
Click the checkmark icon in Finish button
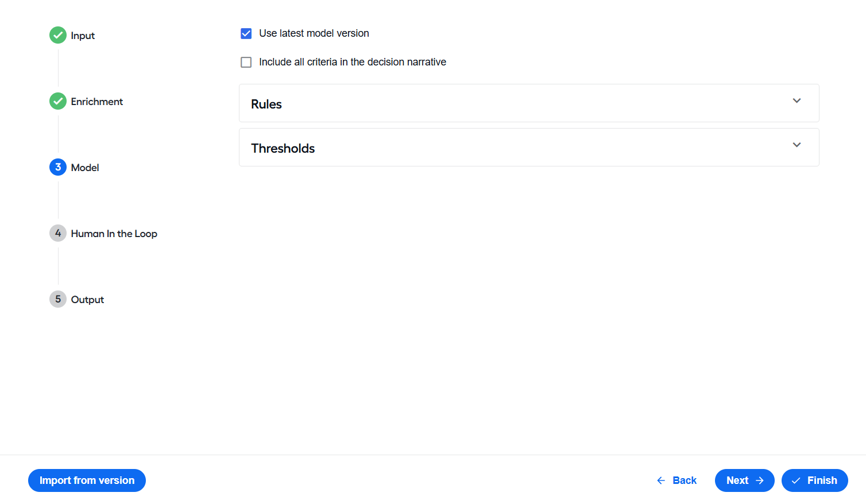point(796,480)
